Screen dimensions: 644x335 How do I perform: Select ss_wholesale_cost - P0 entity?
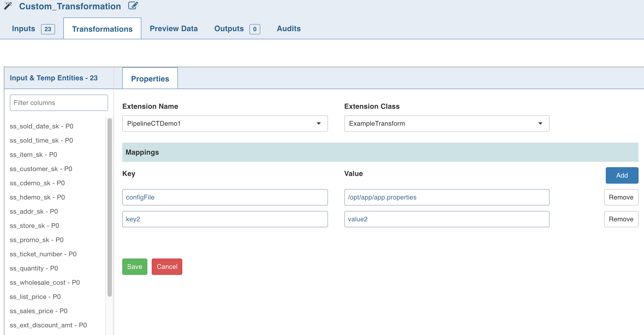(x=45, y=283)
